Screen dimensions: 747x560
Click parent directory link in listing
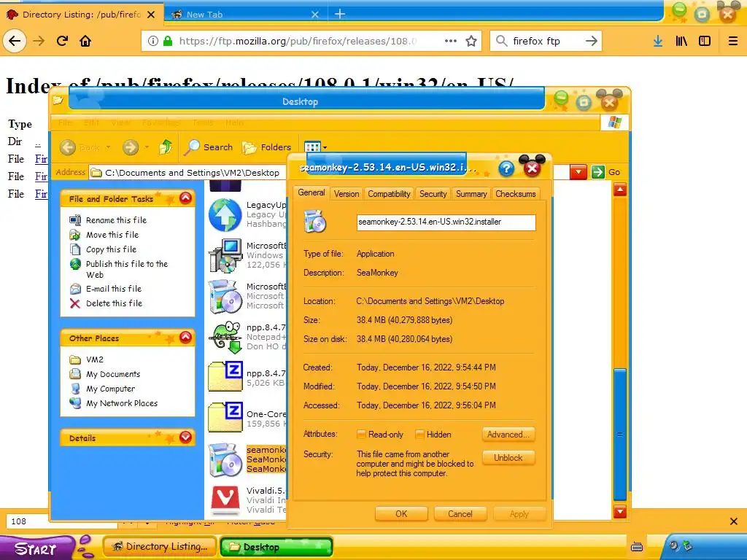(38, 141)
